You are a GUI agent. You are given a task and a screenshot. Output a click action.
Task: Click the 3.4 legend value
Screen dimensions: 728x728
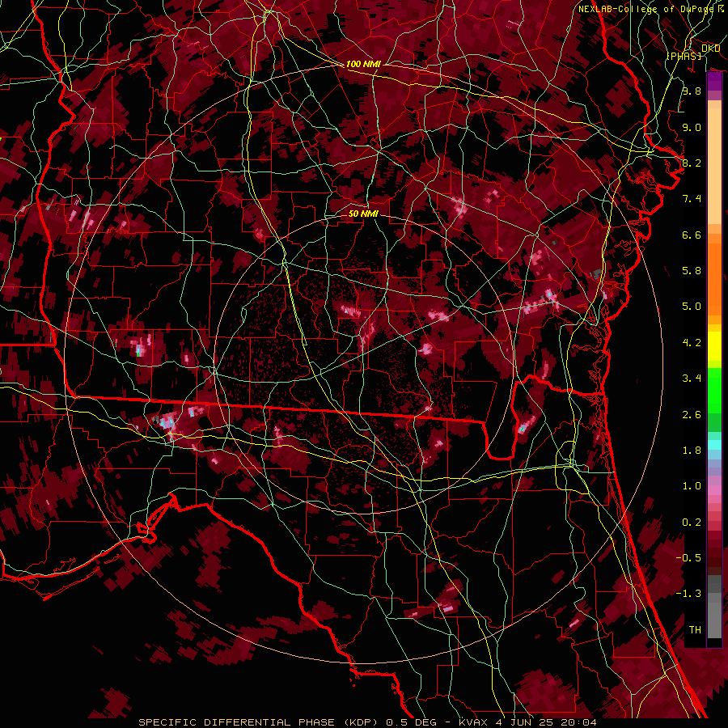(x=692, y=379)
